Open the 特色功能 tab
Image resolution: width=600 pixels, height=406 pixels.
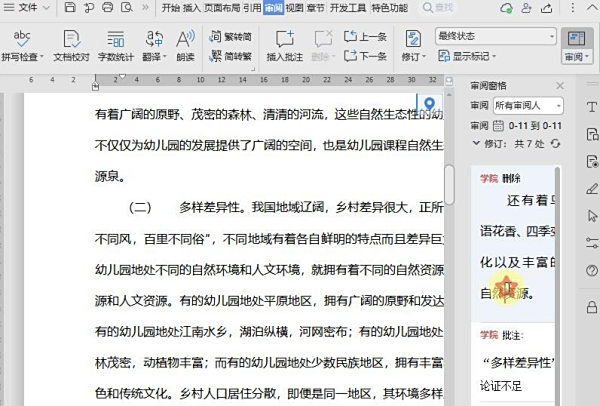390,8
